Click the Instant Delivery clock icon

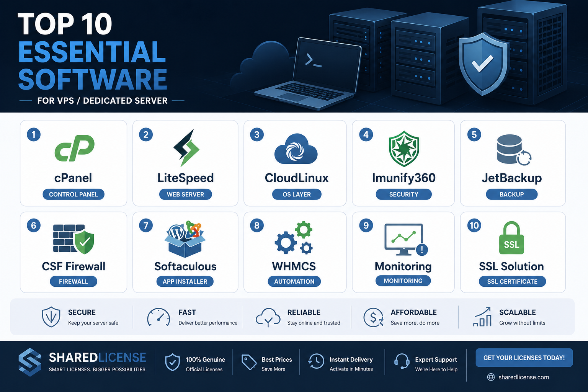click(316, 361)
